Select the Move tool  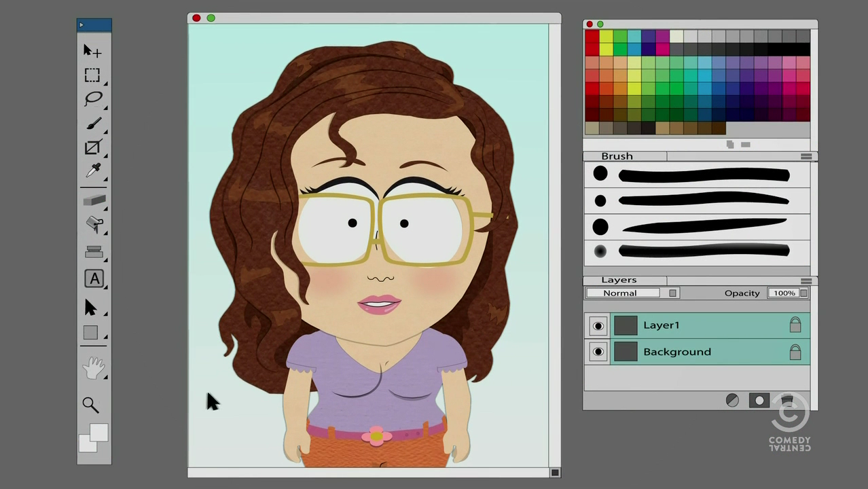(92, 51)
